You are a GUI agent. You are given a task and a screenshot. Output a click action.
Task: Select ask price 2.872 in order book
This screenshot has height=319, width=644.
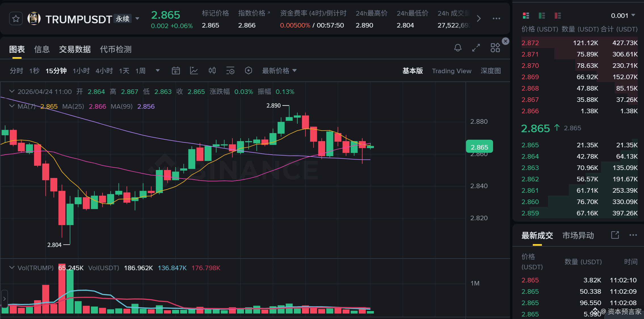(530, 43)
